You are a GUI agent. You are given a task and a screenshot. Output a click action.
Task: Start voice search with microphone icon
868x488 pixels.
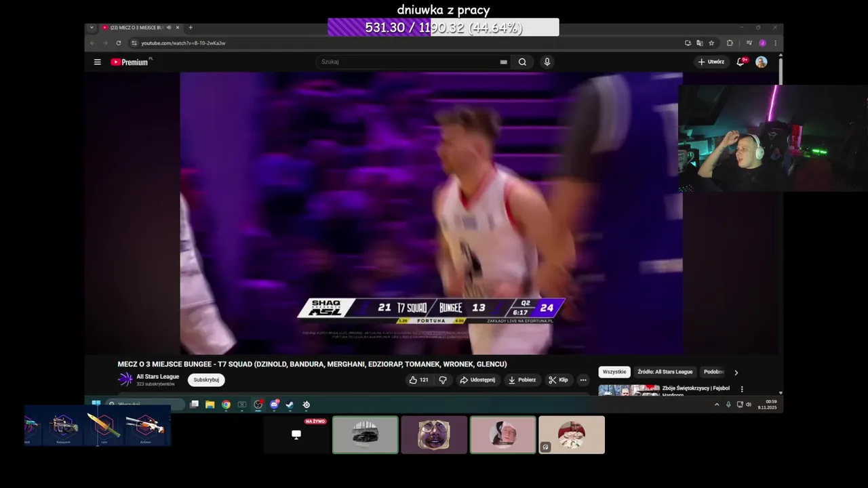point(547,62)
